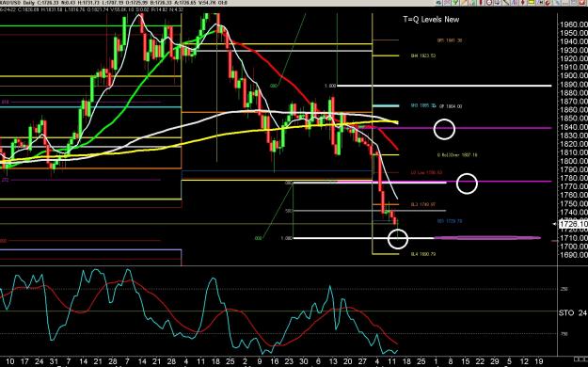Click the BL4 level label near 1690
588x367 pixels.
pyautogui.click(x=423, y=254)
